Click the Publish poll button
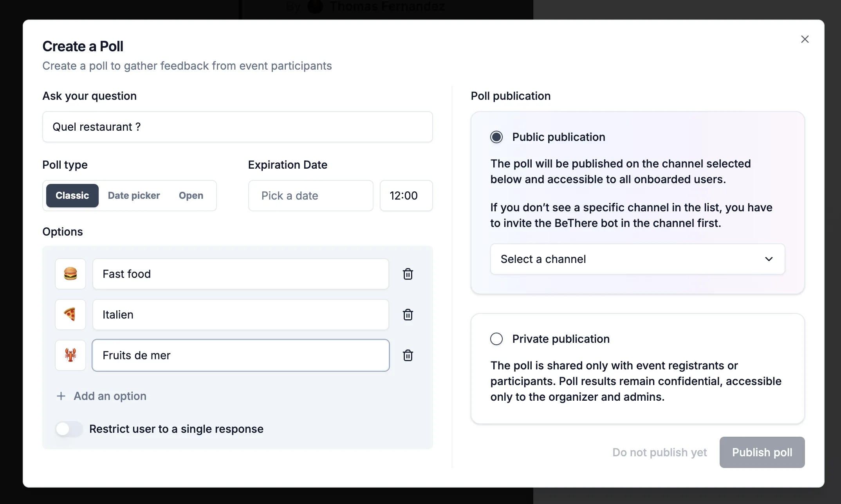Viewport: 841px width, 504px height. pos(762,452)
